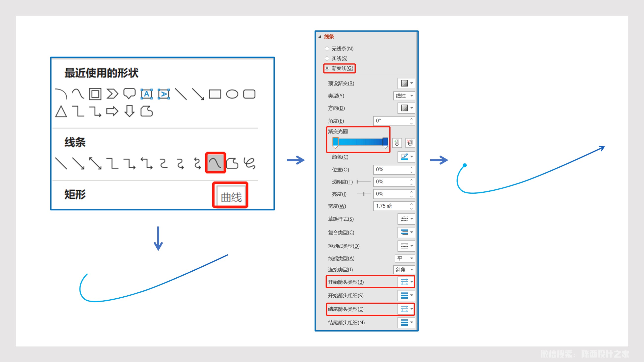Click the Oval shape in recent shapes
The height and width of the screenshot is (362, 644).
coord(232,94)
